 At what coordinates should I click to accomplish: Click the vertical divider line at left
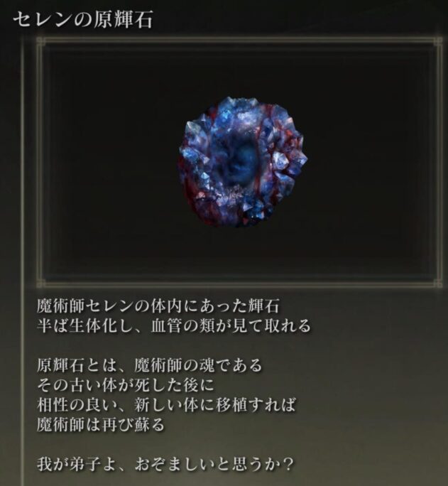[x=23, y=260]
